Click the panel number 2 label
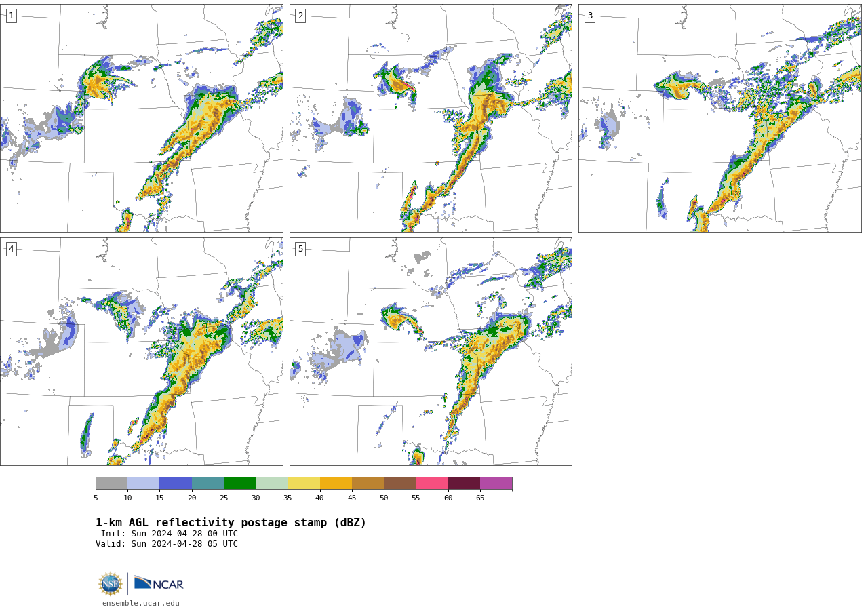868x611 pixels. [300, 16]
